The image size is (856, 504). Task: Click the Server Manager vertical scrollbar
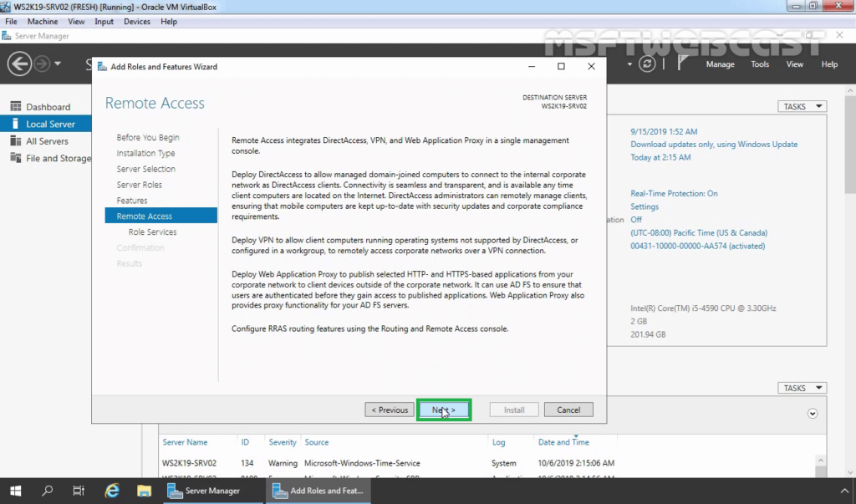click(850, 145)
